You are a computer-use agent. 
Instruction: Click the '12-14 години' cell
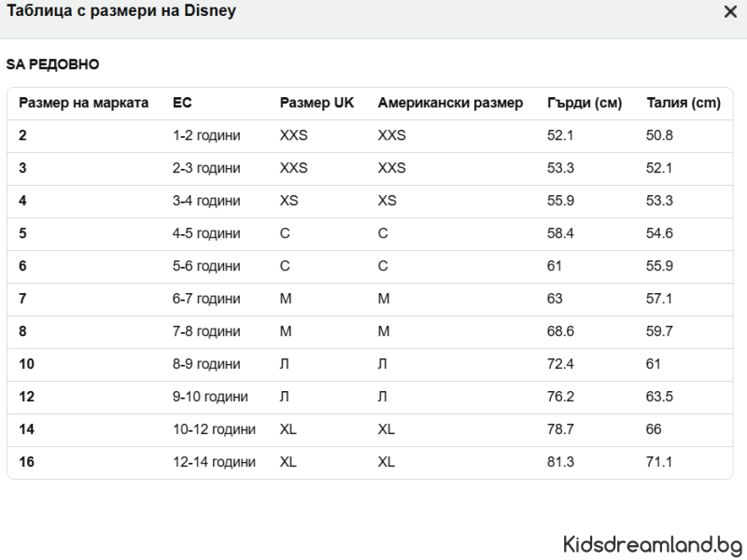coord(214,462)
